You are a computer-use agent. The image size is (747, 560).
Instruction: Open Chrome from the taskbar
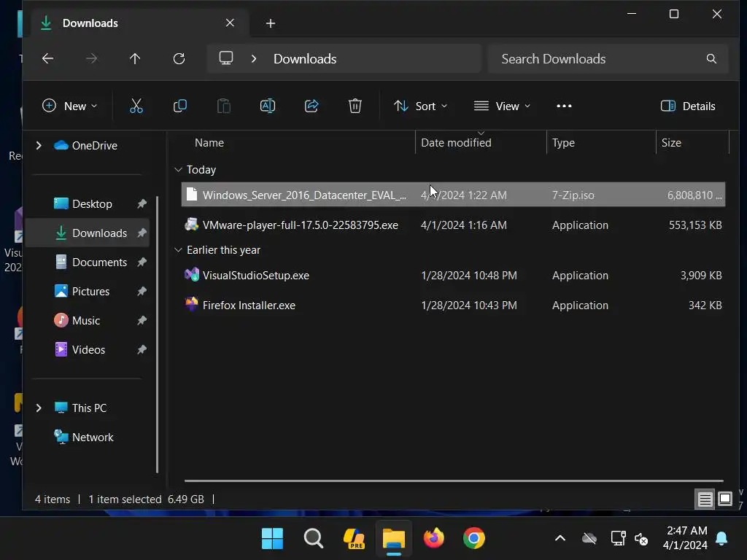pos(473,539)
